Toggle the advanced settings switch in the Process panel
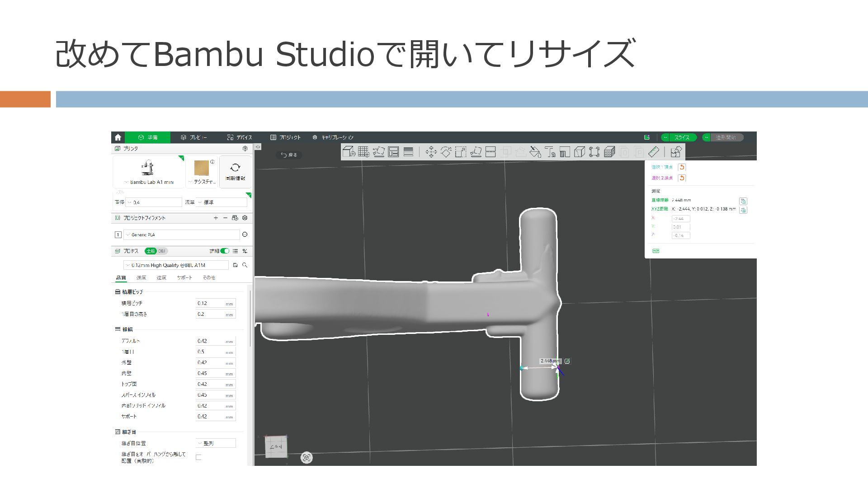This screenshot has width=868, height=488. (225, 251)
